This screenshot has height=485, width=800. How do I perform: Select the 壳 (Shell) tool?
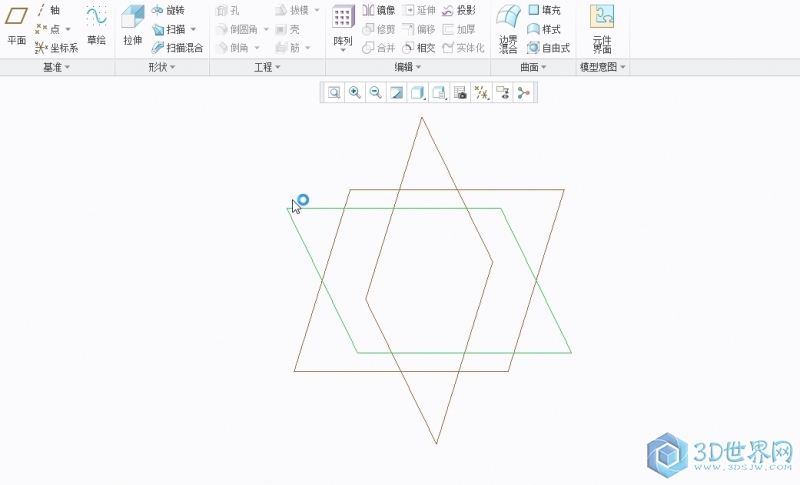(287, 29)
